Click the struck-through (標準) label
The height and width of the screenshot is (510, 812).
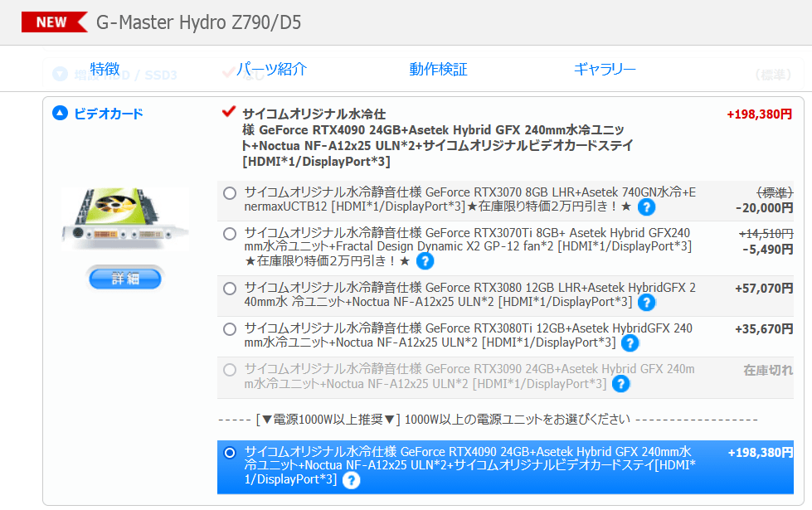point(775,192)
